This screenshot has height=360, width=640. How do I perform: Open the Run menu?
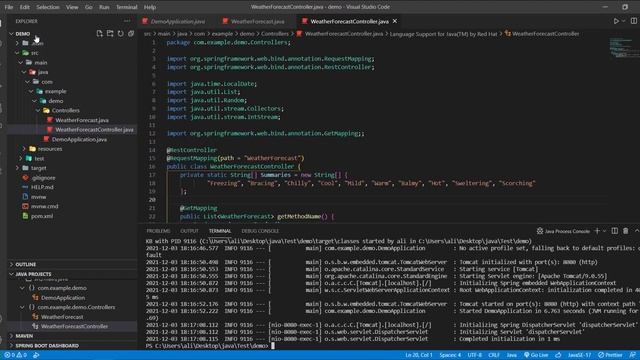[x=104, y=7]
